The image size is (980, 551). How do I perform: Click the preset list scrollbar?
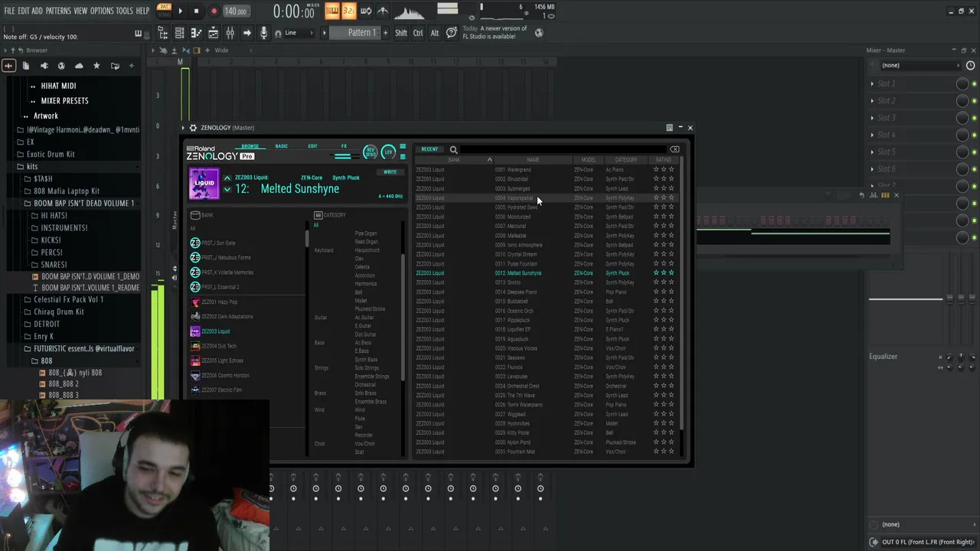coord(681,294)
